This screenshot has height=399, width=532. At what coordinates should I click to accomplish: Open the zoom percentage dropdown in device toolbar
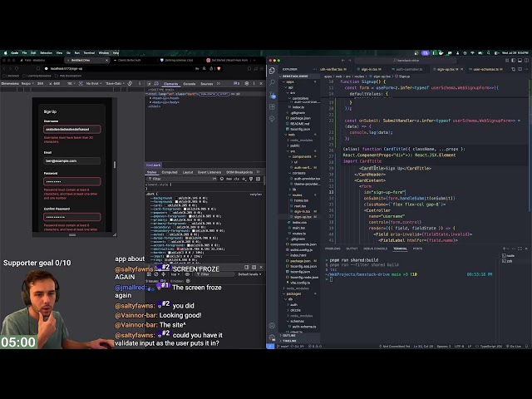click(x=71, y=83)
